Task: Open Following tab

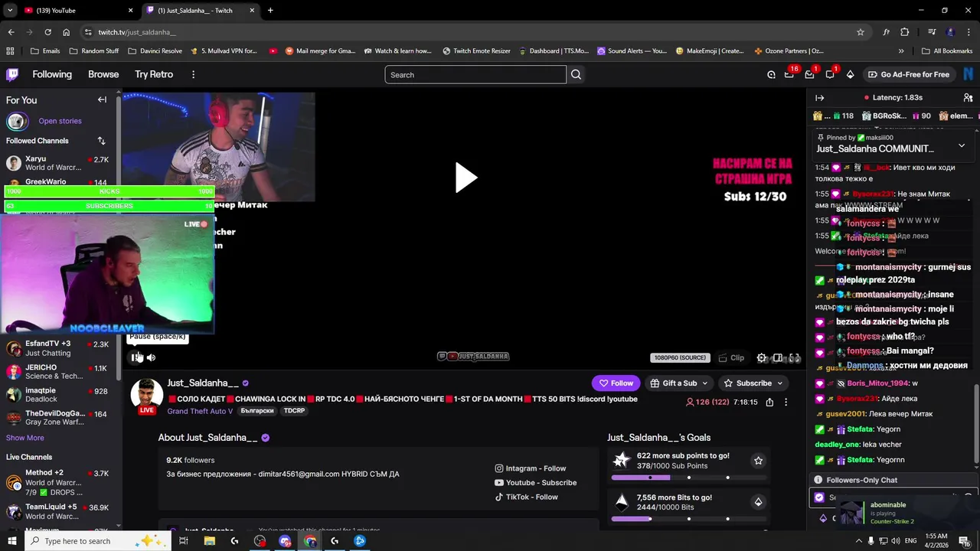Action: [52, 74]
